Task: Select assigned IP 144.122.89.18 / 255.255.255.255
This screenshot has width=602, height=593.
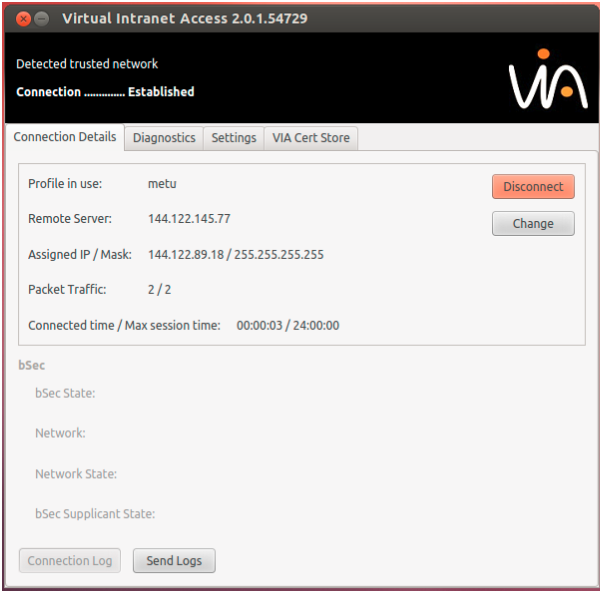Action: coord(236,254)
